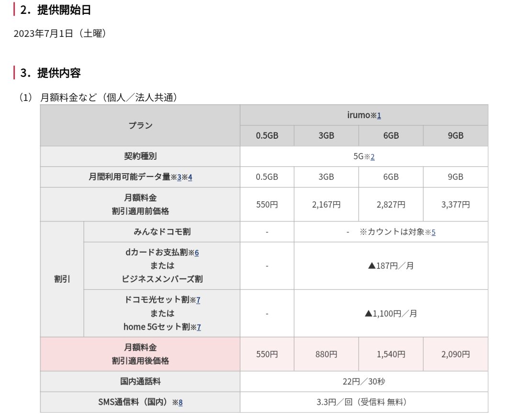517x420 pixels.
Task: Click the ※カウントは対象 text
Action: 392,232
